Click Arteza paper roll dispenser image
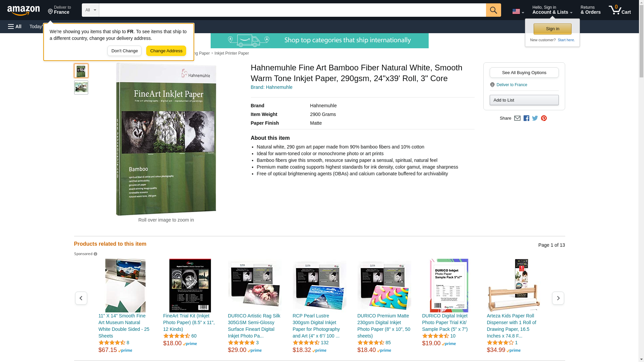644x362 pixels. point(514,286)
